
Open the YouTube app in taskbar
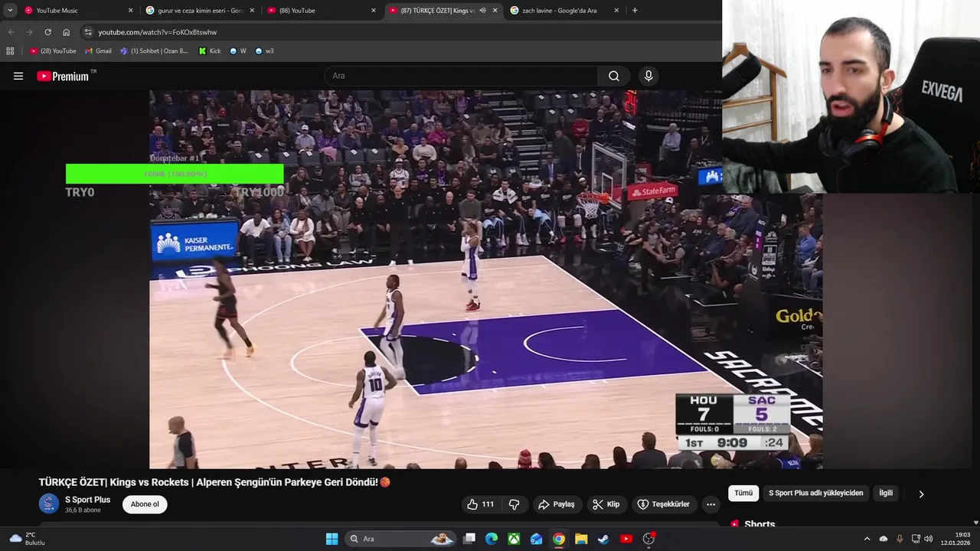click(x=626, y=539)
